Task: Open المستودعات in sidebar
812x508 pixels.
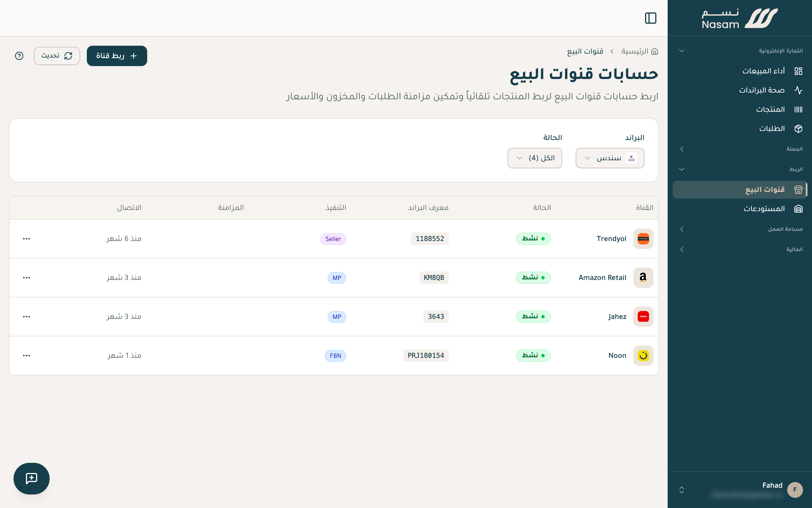Action: (x=740, y=209)
